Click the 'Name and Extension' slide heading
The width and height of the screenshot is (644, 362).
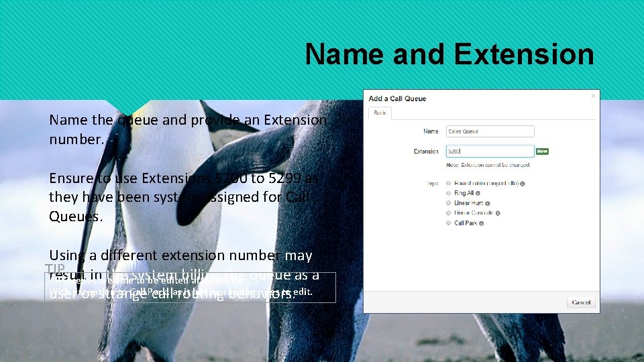449,54
